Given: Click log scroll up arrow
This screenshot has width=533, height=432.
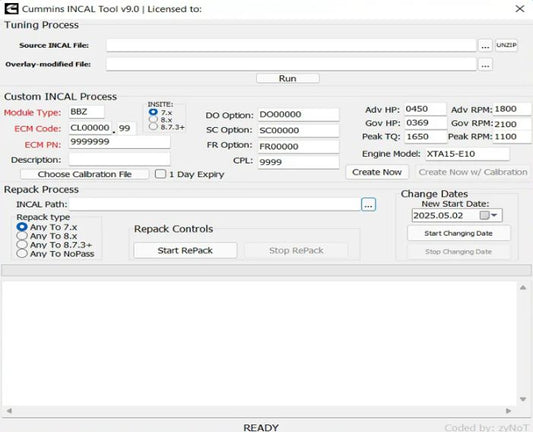Looking at the screenshot, I should [x=523, y=288].
